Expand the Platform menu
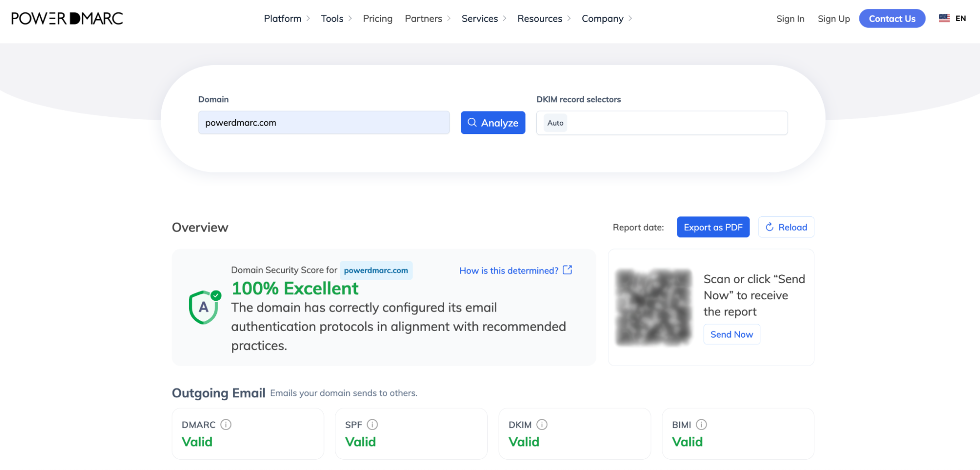 (x=287, y=19)
